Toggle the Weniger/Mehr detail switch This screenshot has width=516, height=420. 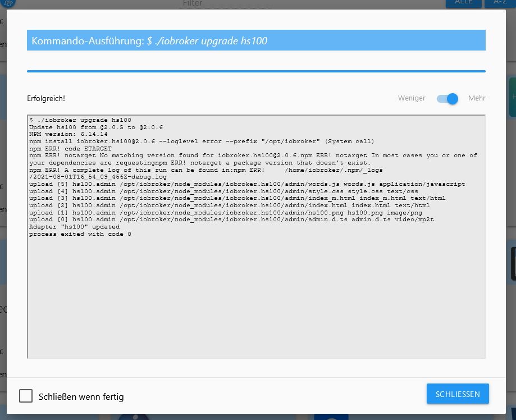click(447, 98)
